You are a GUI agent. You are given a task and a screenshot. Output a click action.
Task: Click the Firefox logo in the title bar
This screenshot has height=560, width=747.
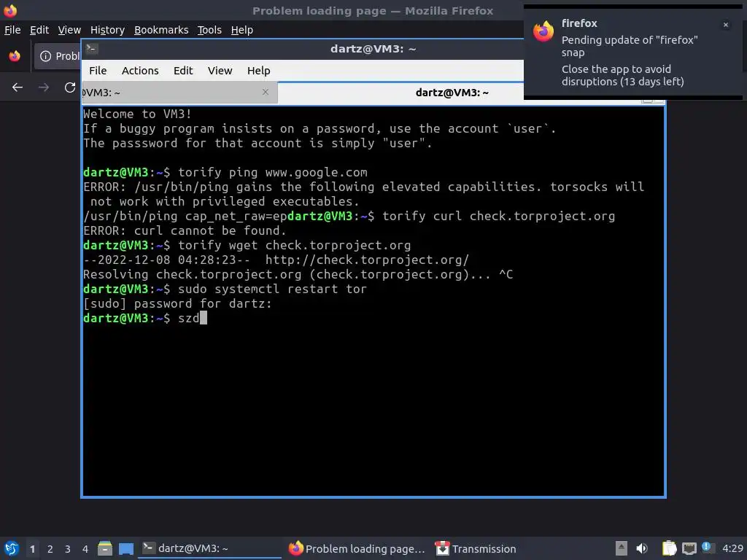click(x=10, y=10)
